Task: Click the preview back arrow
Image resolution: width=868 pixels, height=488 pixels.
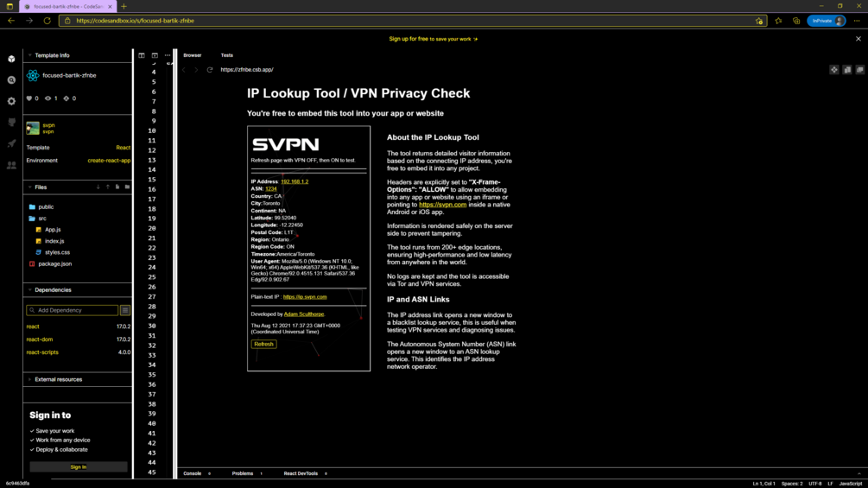Action: pos(184,70)
